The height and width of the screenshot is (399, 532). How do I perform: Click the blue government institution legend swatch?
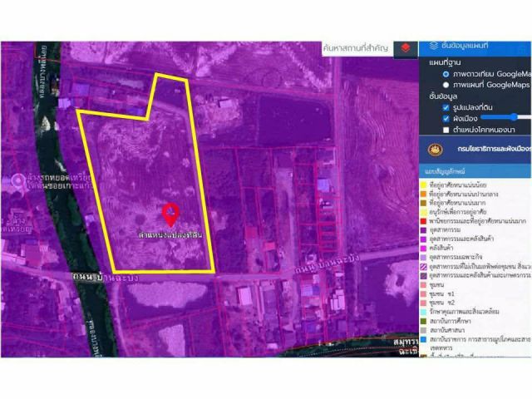point(423,339)
